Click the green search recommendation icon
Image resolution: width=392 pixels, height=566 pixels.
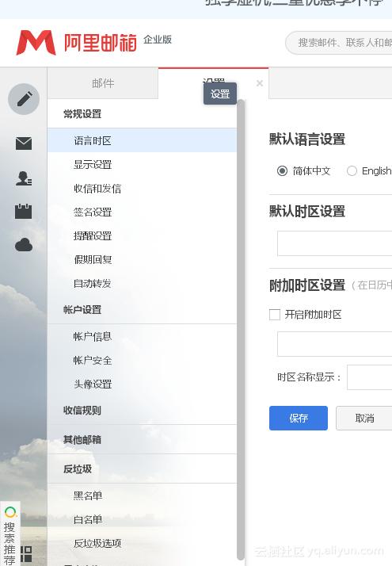click(10, 512)
